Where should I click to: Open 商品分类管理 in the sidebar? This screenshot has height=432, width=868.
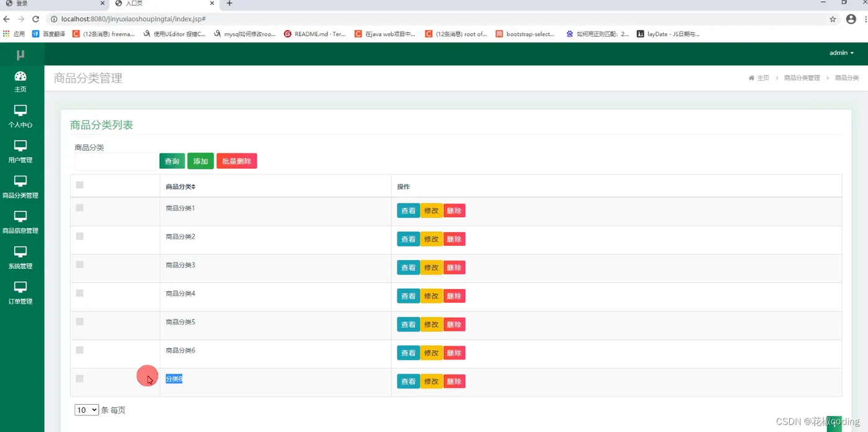pos(20,187)
